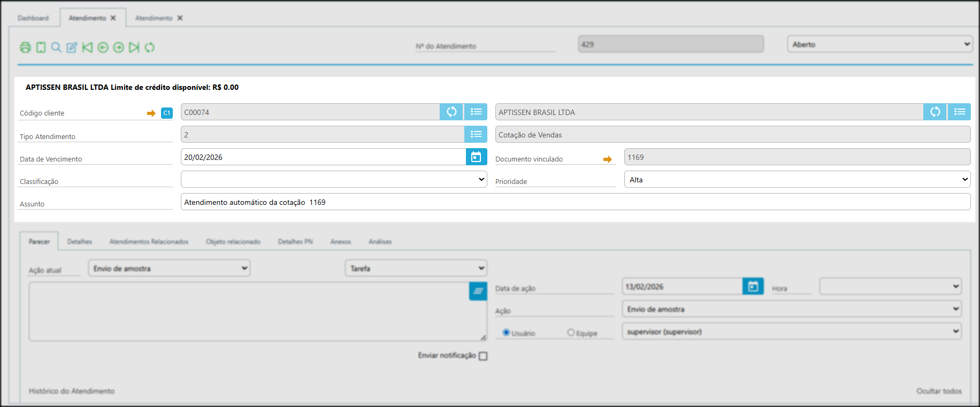This screenshot has height=407, width=980.
Task: Select the Usuário radio button
Action: (506, 333)
